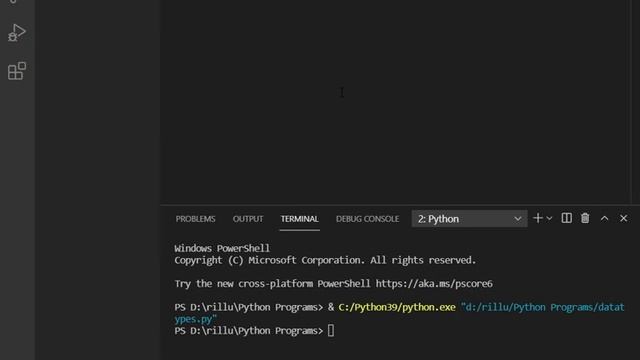Select the Terminal tab
This screenshot has height=360, width=640.
pyautogui.click(x=300, y=219)
